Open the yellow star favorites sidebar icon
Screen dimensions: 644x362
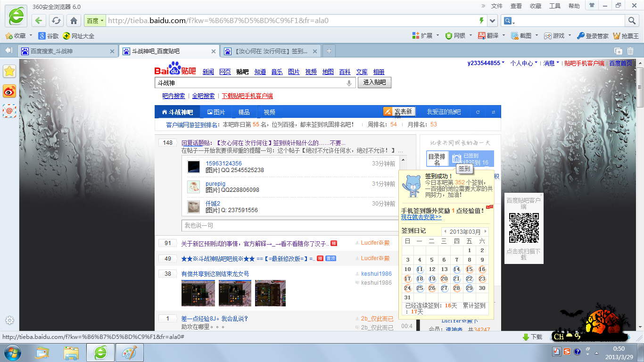[9, 71]
